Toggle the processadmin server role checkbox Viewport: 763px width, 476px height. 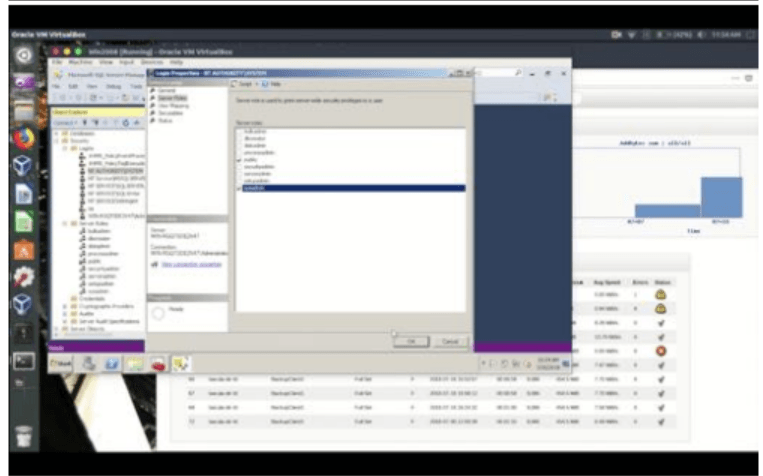239,152
